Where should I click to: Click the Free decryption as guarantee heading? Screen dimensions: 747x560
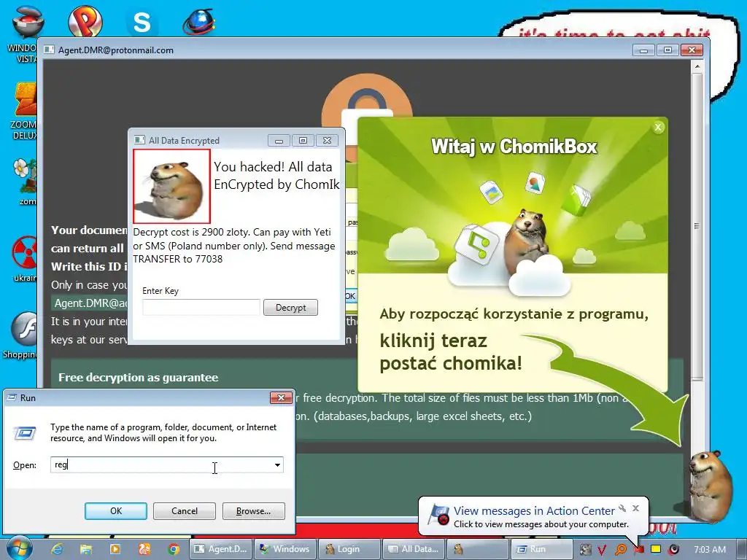coord(138,378)
